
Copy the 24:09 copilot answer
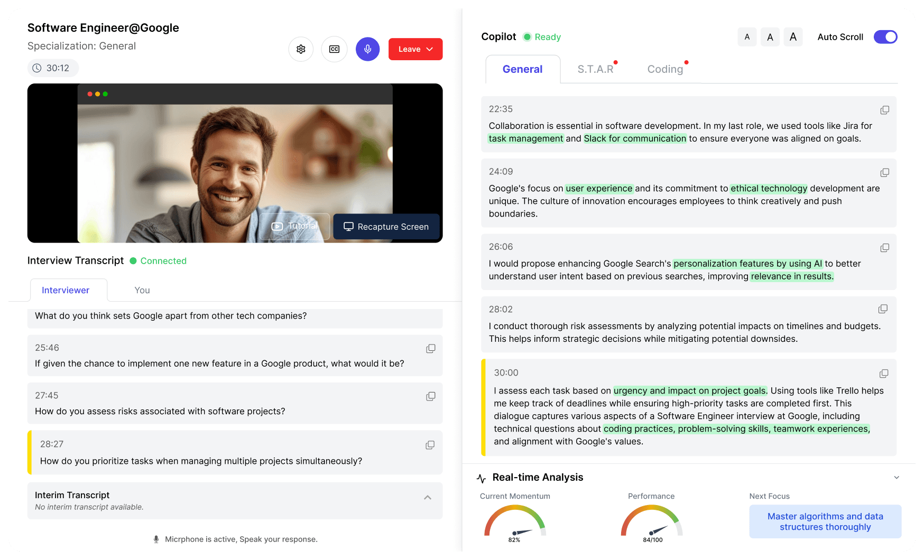coord(884,173)
